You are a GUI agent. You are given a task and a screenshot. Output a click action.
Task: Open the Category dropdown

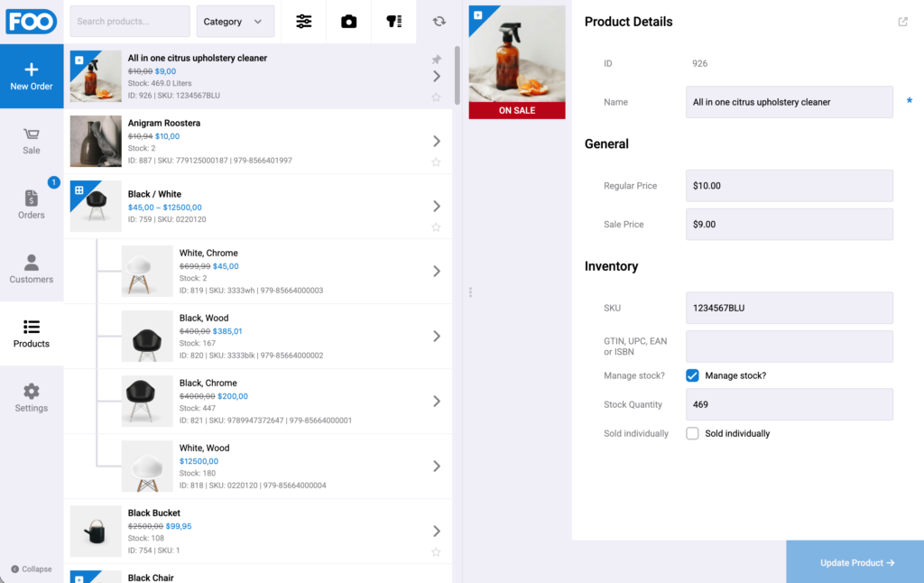[x=236, y=22]
